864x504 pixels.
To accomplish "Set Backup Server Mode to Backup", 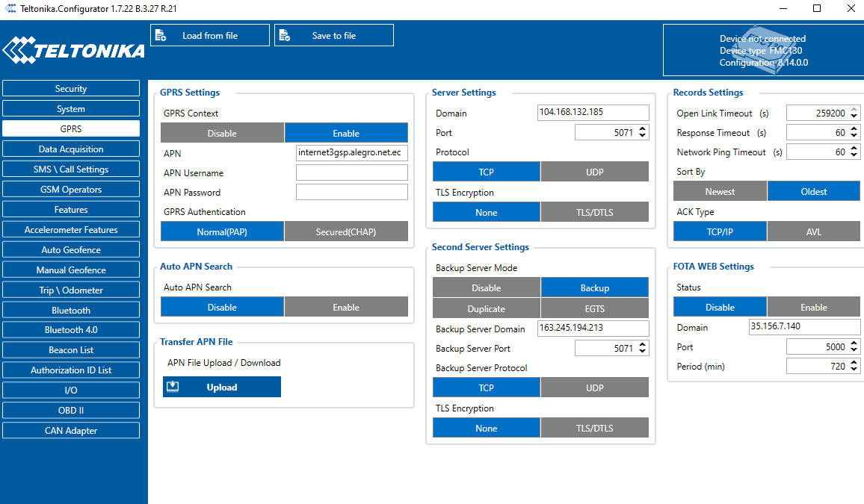I will pos(594,287).
